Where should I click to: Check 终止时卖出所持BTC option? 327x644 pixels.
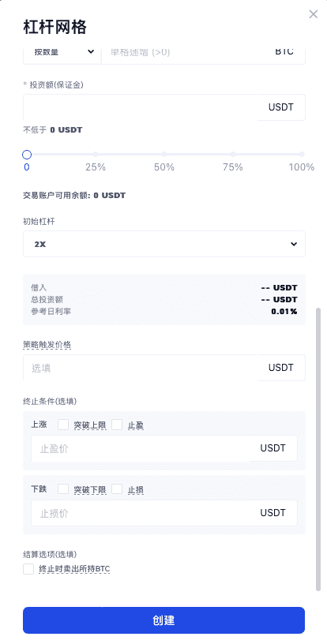tap(28, 569)
